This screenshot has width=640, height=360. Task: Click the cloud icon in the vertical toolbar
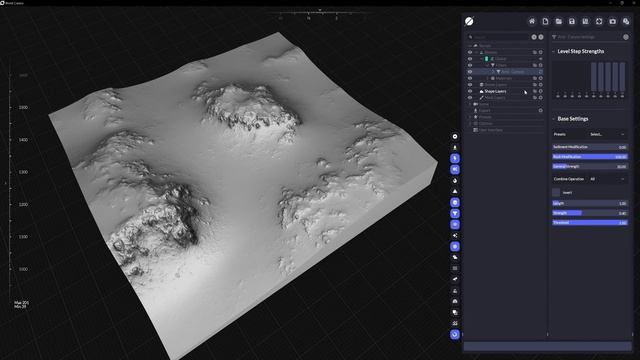(455, 258)
